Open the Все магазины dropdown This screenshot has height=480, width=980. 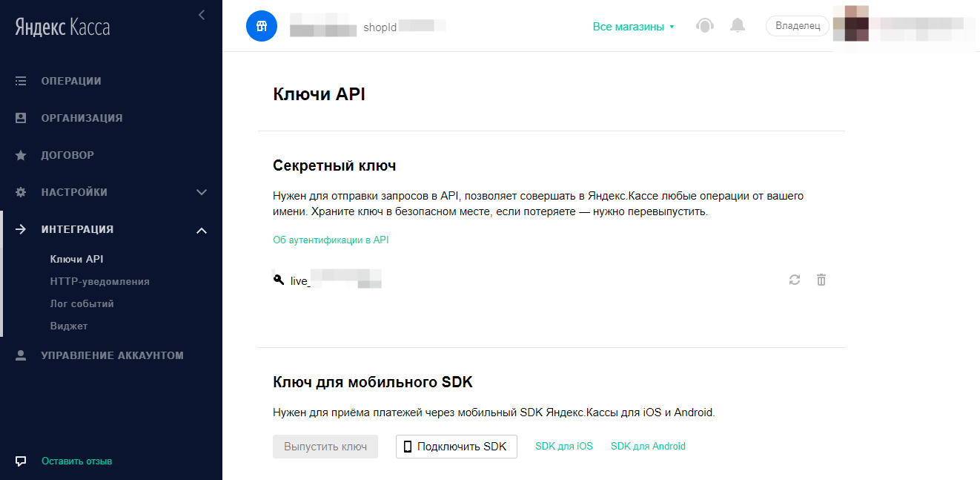tap(633, 27)
